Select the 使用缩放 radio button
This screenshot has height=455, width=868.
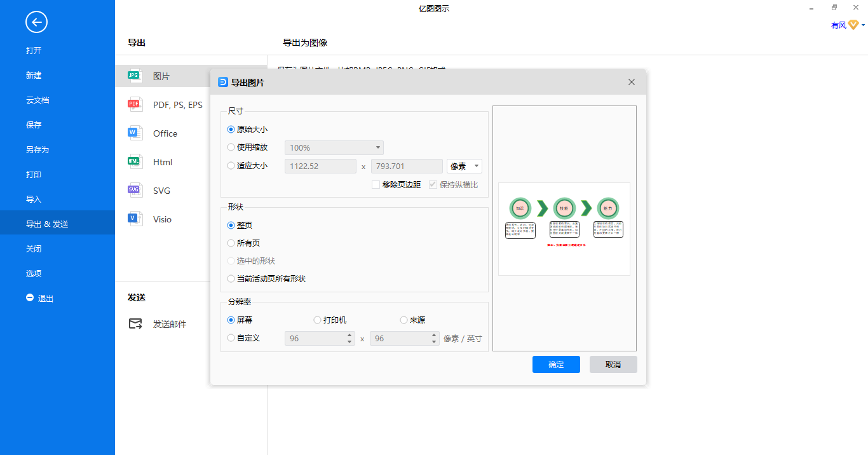click(x=231, y=147)
